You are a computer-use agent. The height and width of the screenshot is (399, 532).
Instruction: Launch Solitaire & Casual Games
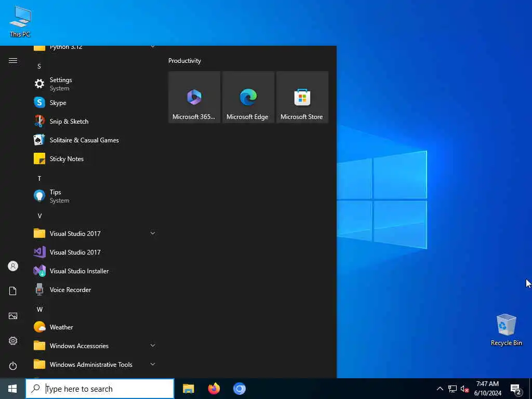point(95,140)
